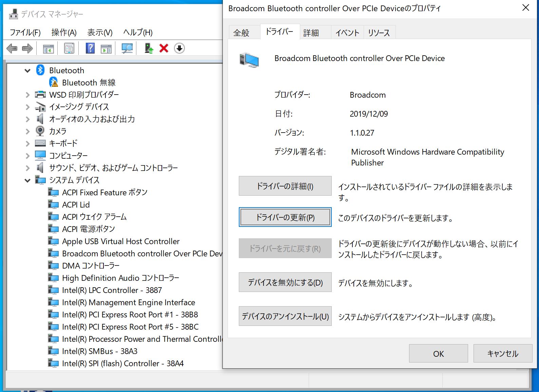The image size is (539, 392).
Task: Click the デバイスを無効にする(D) button
Action: [x=285, y=282]
